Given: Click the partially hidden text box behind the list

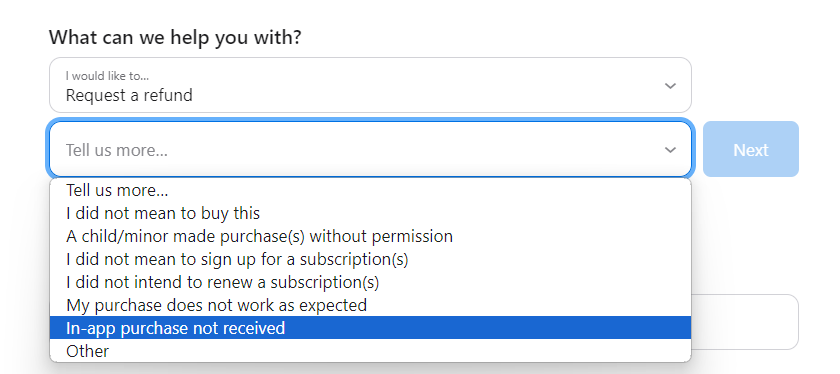Looking at the screenshot, I should point(745,322).
